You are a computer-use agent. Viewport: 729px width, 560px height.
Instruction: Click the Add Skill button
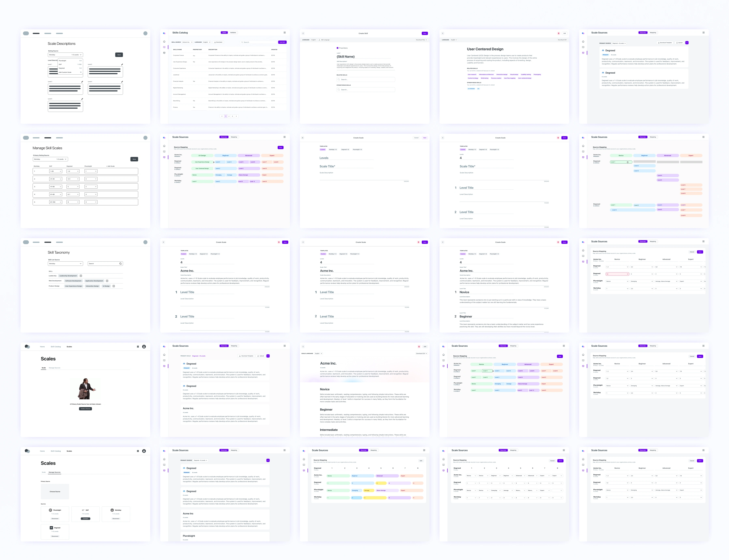coord(282,42)
